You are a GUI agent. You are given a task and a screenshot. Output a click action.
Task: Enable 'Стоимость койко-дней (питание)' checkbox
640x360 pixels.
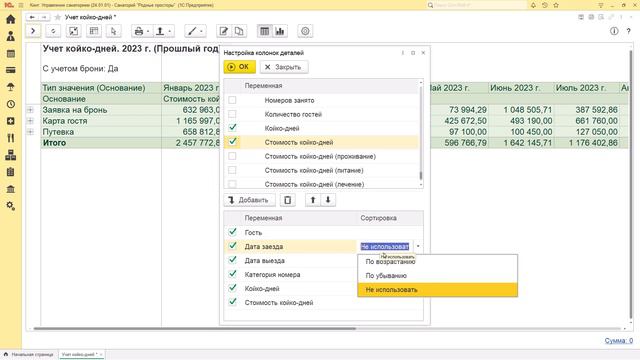click(232, 170)
